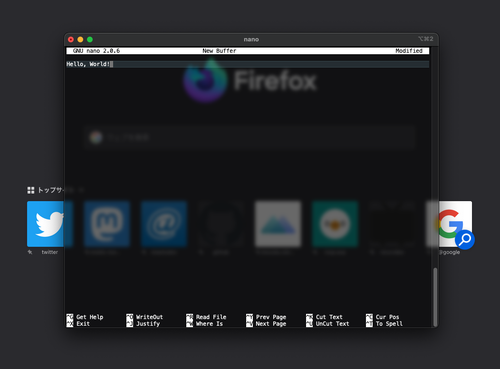500x369 pixels.
Task: Click the "New Buffer" header text
Action: pos(219,51)
